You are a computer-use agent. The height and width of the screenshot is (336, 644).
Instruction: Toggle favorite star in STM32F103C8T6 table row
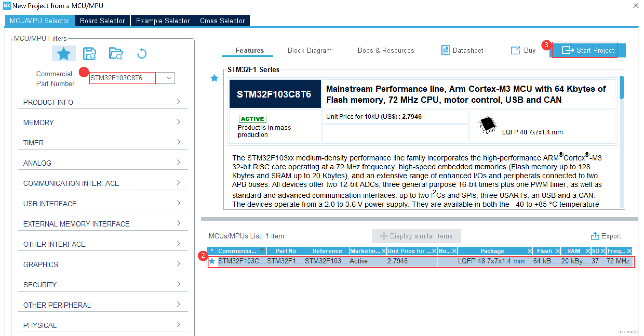pos(212,261)
